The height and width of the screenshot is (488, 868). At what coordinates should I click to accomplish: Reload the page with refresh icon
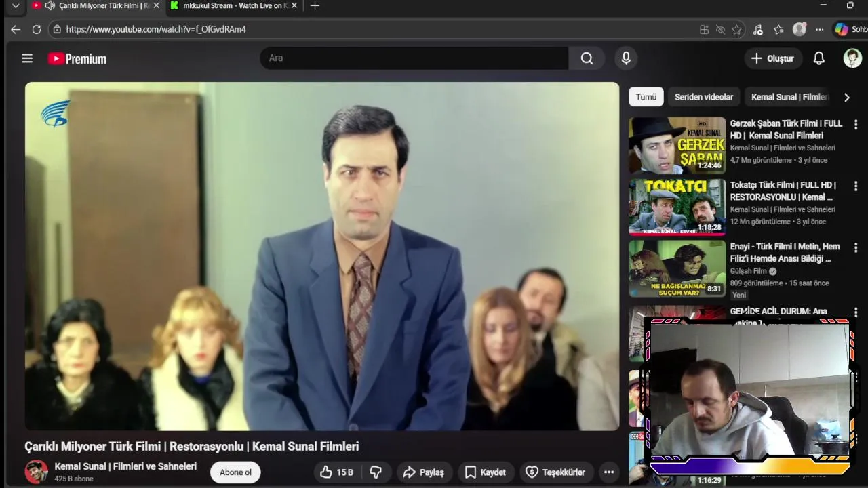37,29
